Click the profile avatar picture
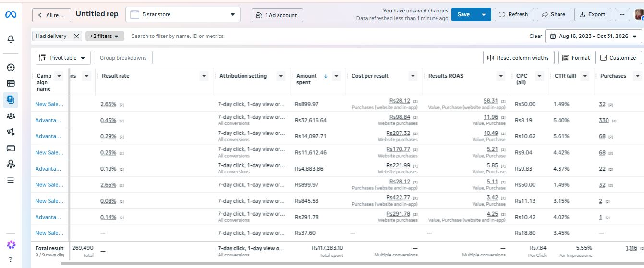The height and width of the screenshot is (268, 644). [639, 14]
